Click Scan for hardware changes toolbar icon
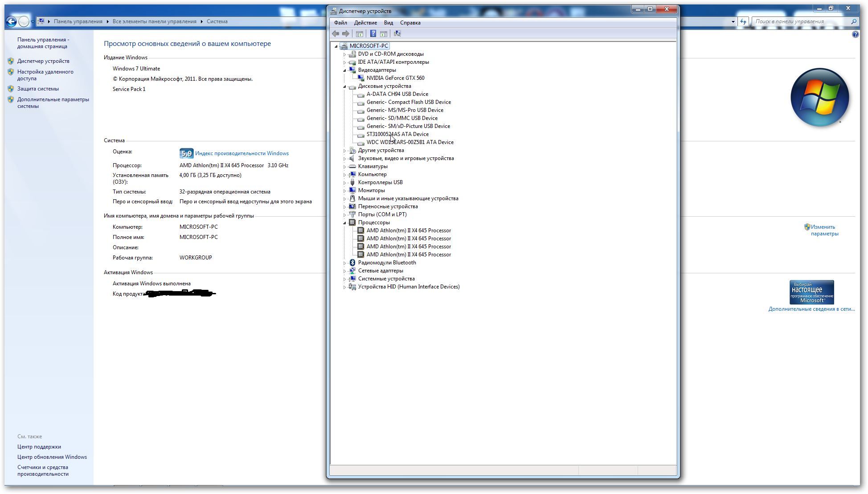Image resolution: width=868 pixels, height=494 pixels. [397, 33]
